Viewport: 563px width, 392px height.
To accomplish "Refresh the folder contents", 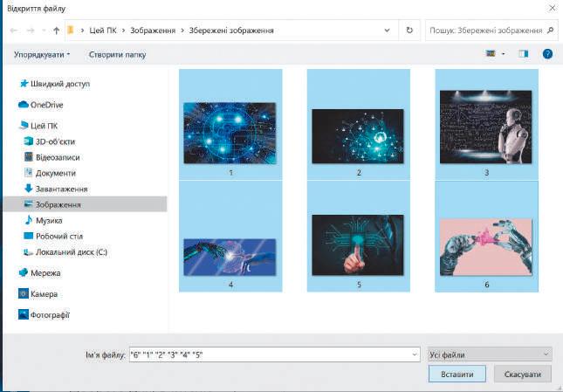I will point(409,31).
